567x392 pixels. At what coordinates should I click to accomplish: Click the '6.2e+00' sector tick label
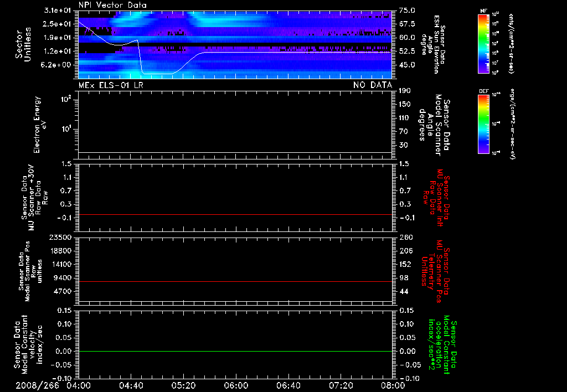coord(57,65)
